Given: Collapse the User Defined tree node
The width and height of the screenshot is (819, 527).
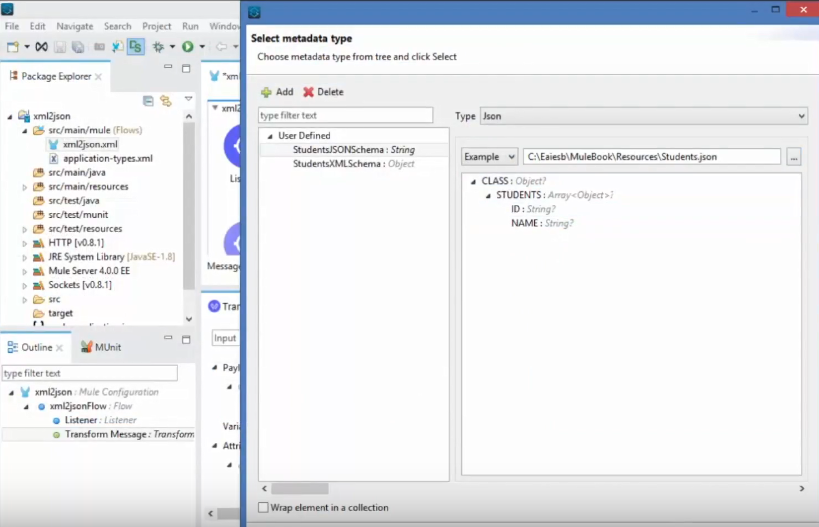Looking at the screenshot, I should pyautogui.click(x=269, y=136).
